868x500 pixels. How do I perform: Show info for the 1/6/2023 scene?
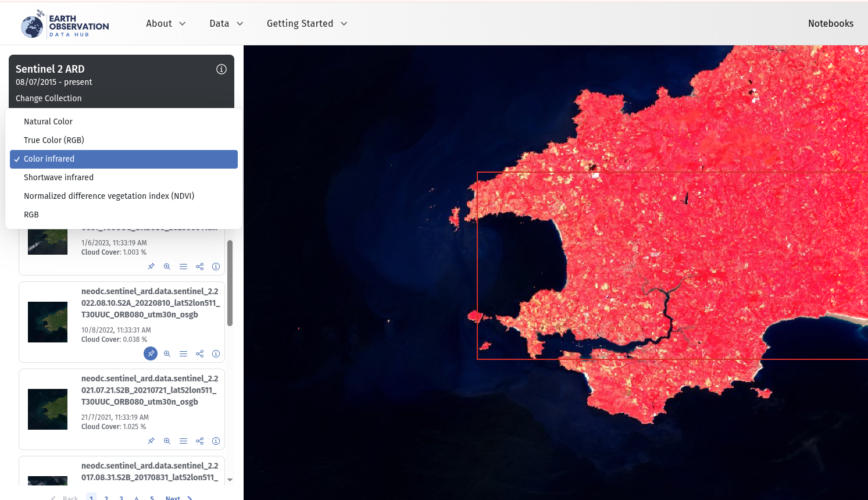pyautogui.click(x=216, y=266)
